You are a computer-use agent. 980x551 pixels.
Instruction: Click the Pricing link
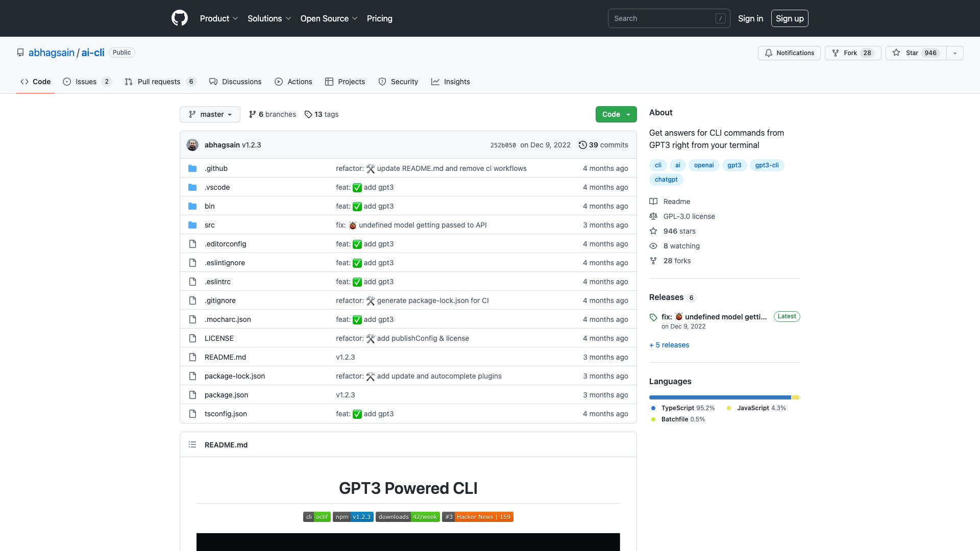point(380,18)
